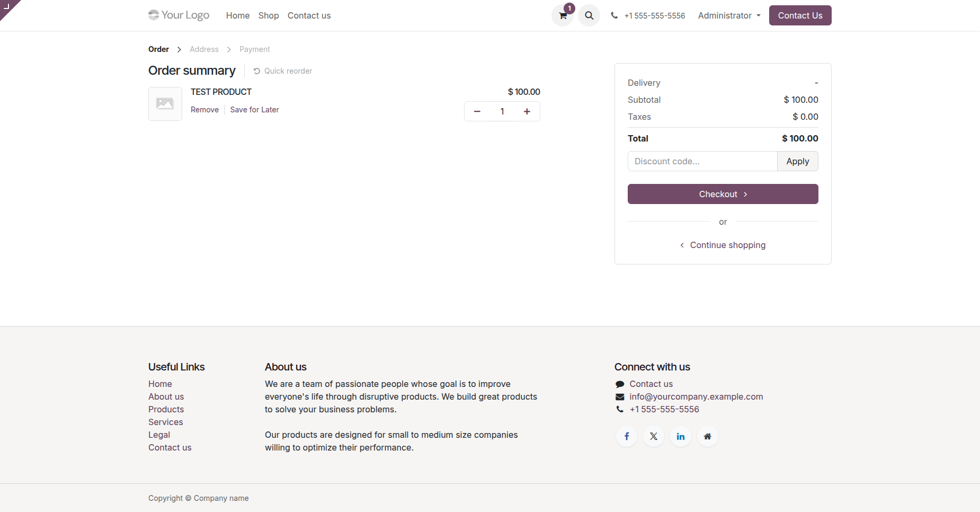Open the shopping cart icon
This screenshot has width=980, height=512.
[563, 15]
